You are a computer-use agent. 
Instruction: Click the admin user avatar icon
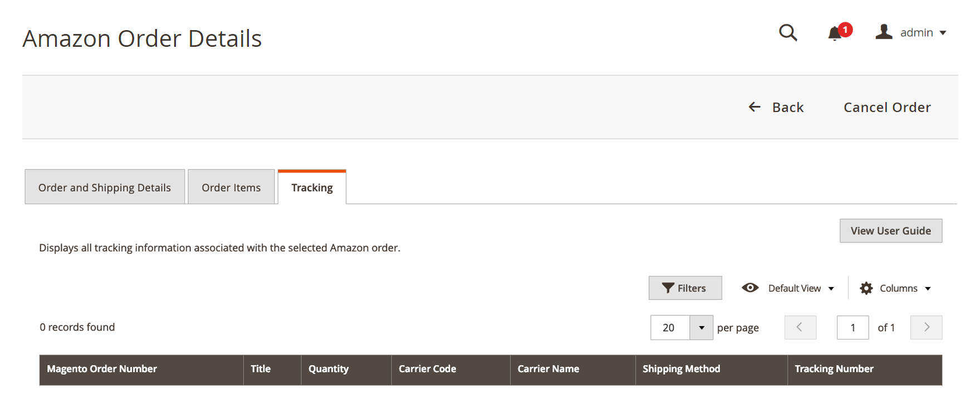(884, 32)
